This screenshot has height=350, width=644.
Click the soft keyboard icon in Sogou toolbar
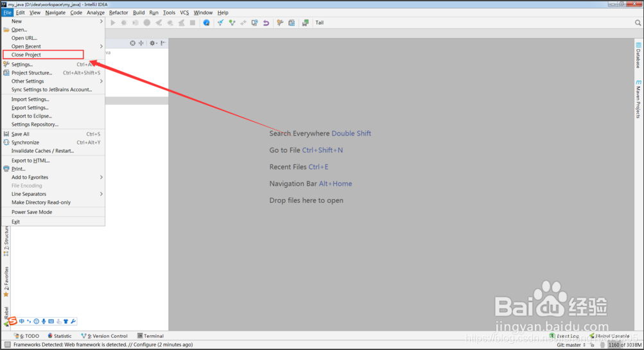coord(51,321)
